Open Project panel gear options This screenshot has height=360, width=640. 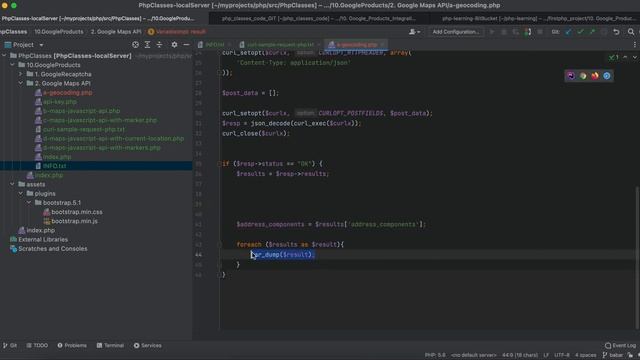174,44
